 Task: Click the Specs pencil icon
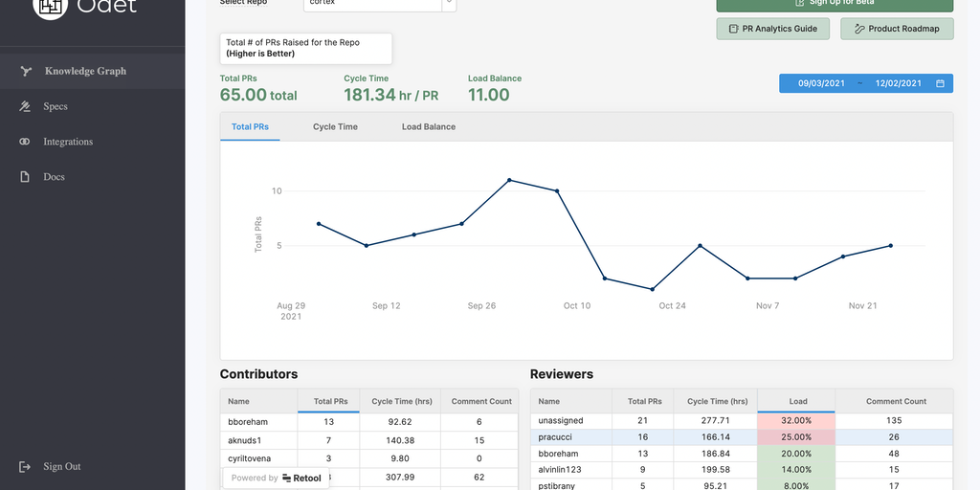[x=26, y=106]
